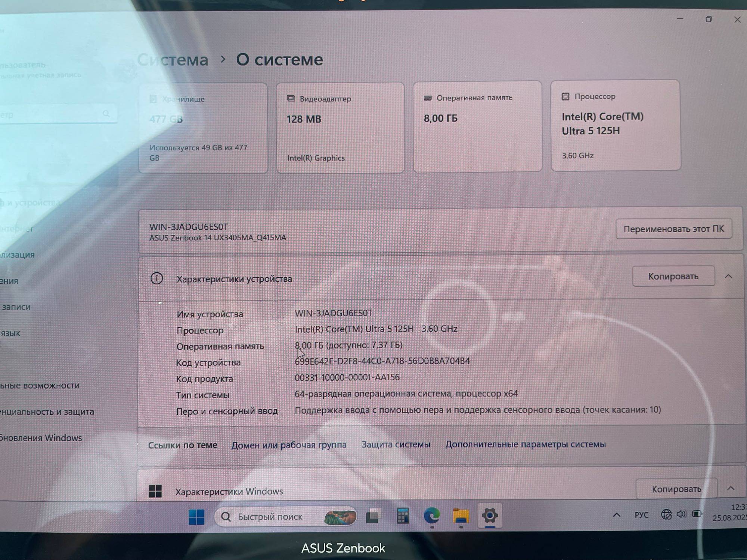The height and width of the screenshot is (560, 747).
Task: Click the Windows logo icon beside Характеристики Windows
Action: click(155, 491)
